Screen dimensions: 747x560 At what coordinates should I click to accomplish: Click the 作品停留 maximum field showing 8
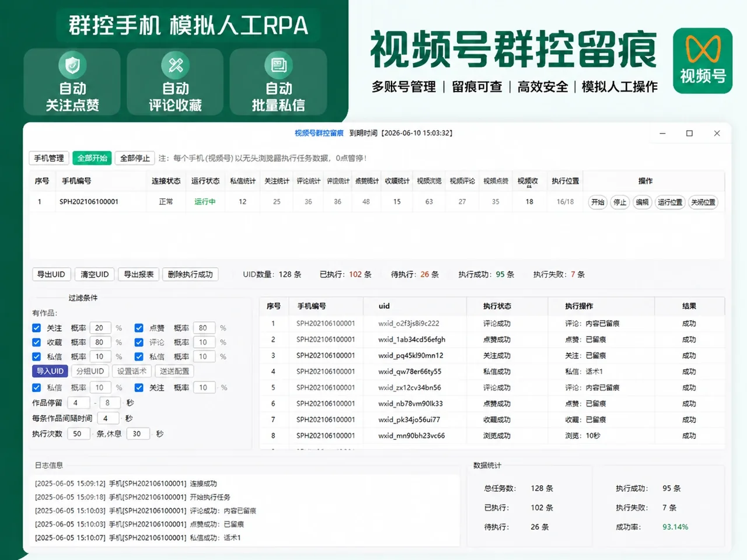click(109, 402)
